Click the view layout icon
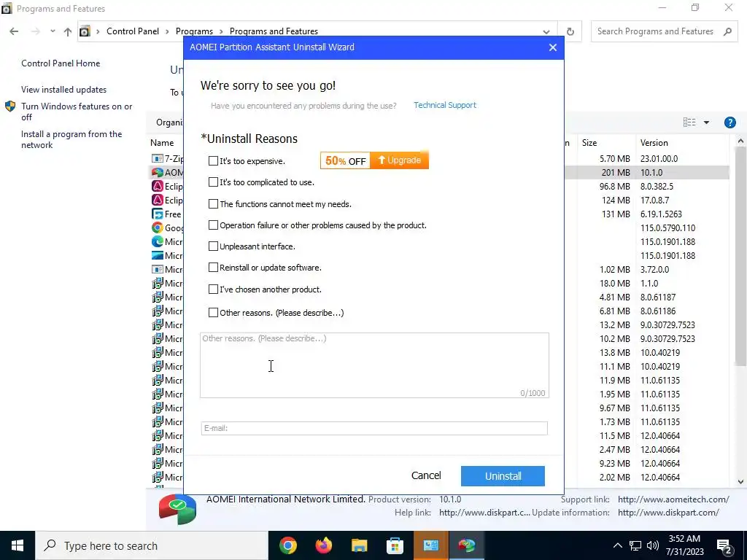This screenshot has width=747, height=560. click(689, 122)
